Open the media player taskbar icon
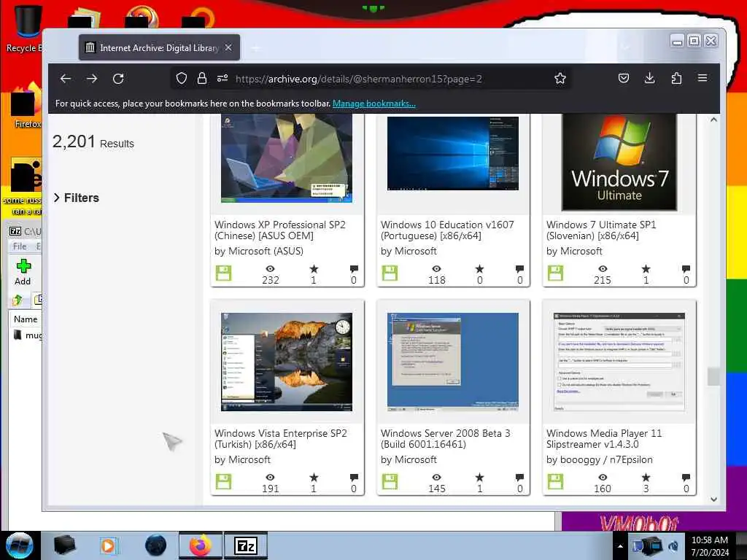The height and width of the screenshot is (560, 747). (x=108, y=545)
